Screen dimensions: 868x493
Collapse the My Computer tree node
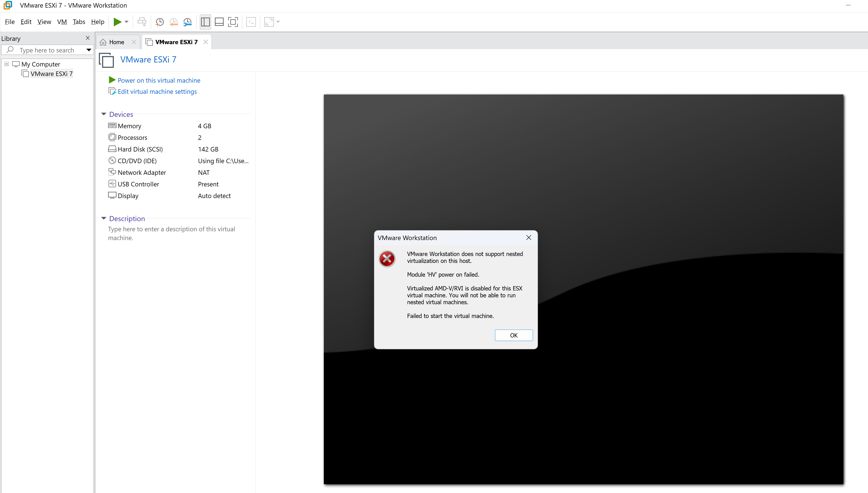point(6,64)
